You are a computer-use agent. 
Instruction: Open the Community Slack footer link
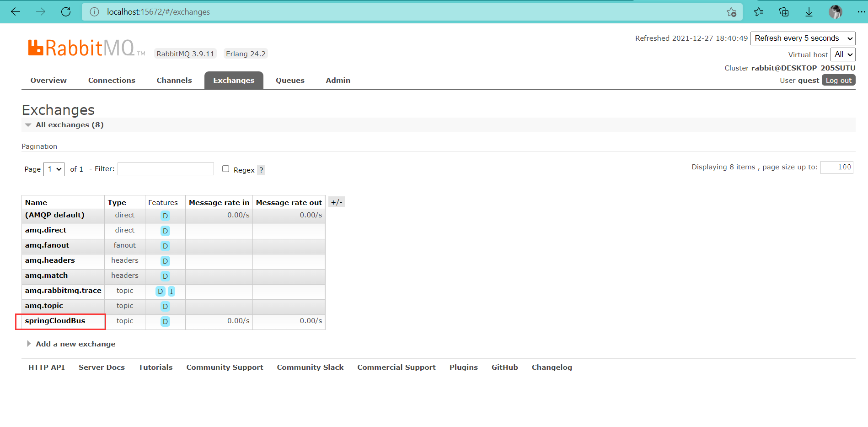point(310,368)
